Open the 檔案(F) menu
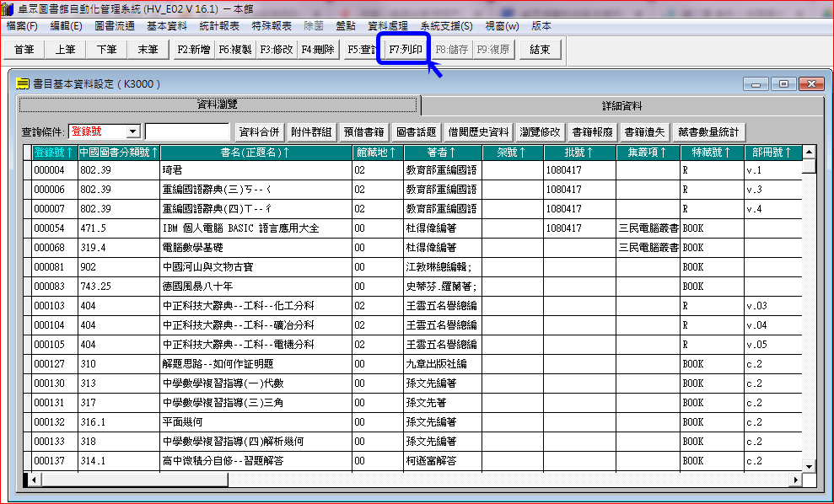834x504 pixels. [22, 25]
